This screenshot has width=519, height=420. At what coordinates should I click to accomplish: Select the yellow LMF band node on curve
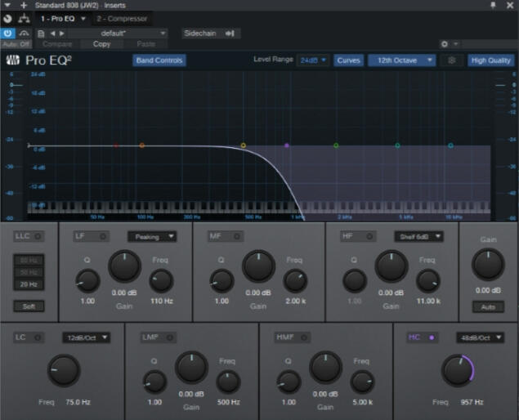[x=243, y=145]
